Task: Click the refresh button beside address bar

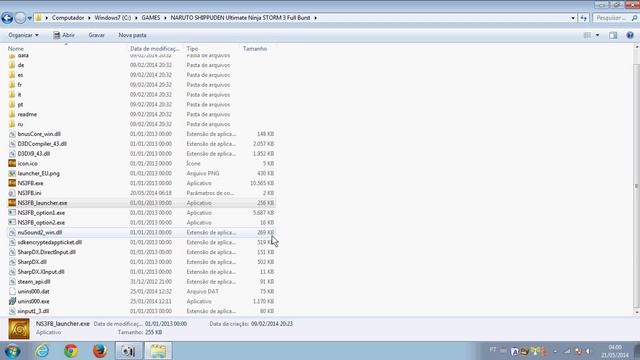Action: pyautogui.click(x=583, y=18)
